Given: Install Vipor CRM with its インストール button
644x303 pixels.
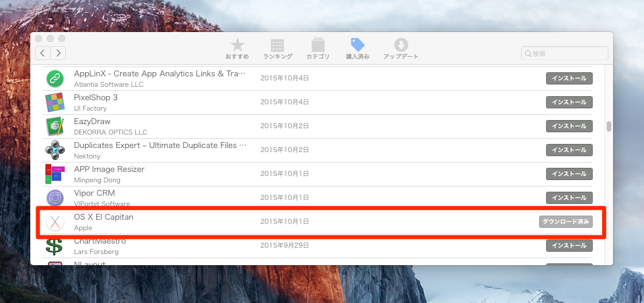Looking at the screenshot, I should point(569,198).
